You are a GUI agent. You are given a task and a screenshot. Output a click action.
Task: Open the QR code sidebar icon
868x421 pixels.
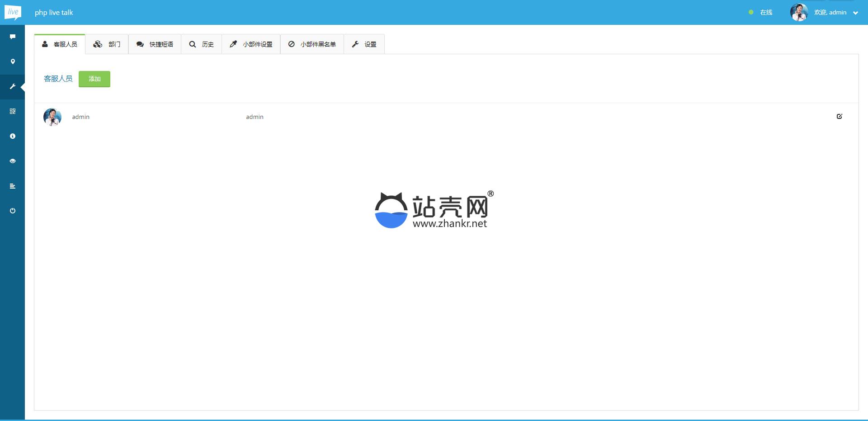pos(13,111)
